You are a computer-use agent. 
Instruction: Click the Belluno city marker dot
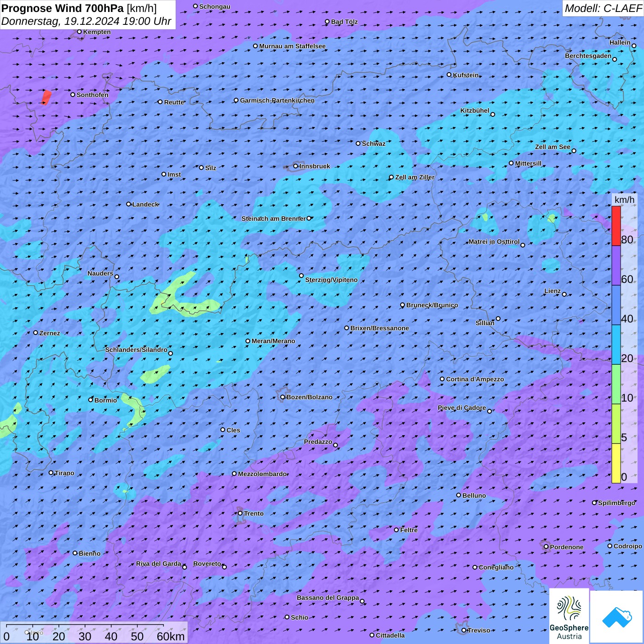click(459, 495)
